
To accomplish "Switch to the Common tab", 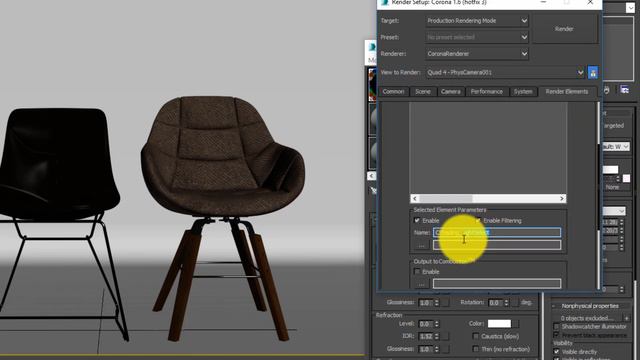I will point(393,91).
